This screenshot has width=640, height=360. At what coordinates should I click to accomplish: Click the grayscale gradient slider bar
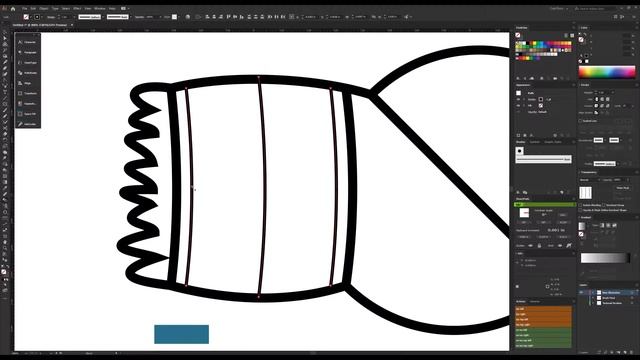pyautogui.click(x=605, y=258)
